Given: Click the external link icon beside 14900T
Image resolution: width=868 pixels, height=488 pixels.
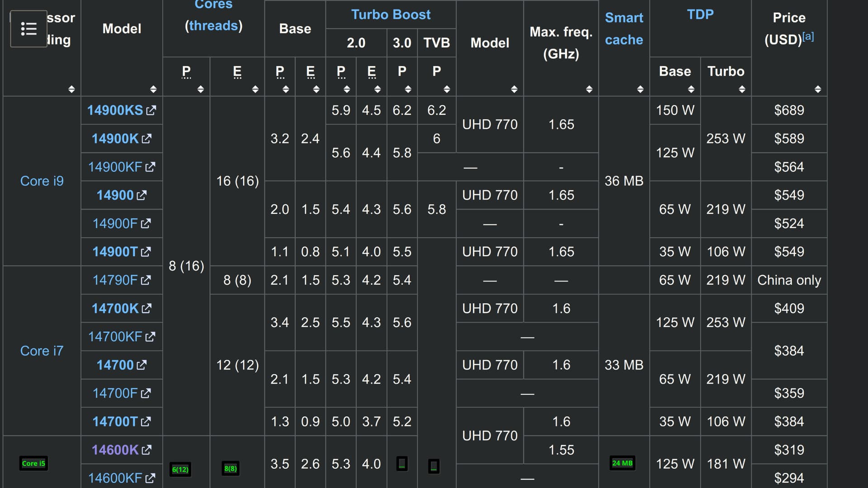Looking at the screenshot, I should click(x=146, y=252).
